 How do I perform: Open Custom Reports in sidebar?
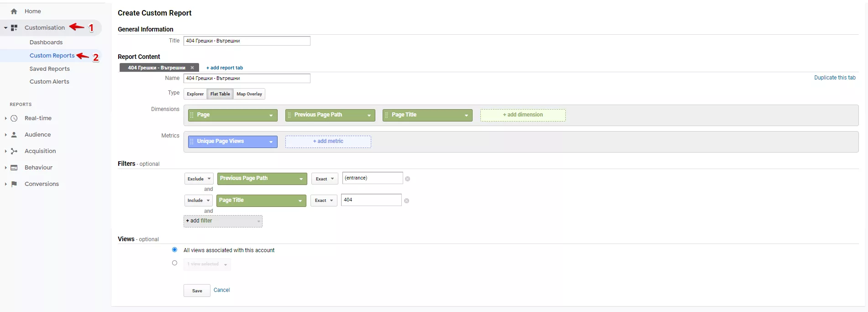52,56
